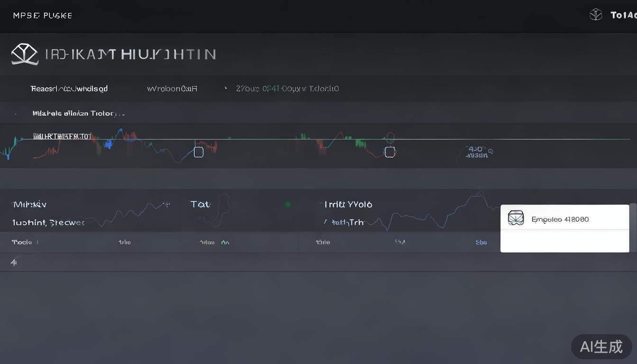The height and width of the screenshot is (364, 637).
Task: Open the Reaesri Uwhdlsod tab
Action: pyautogui.click(x=69, y=89)
